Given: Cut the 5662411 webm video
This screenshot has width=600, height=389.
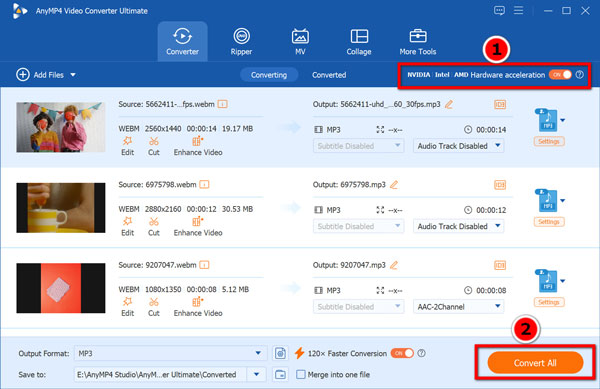Looking at the screenshot, I should (x=153, y=146).
